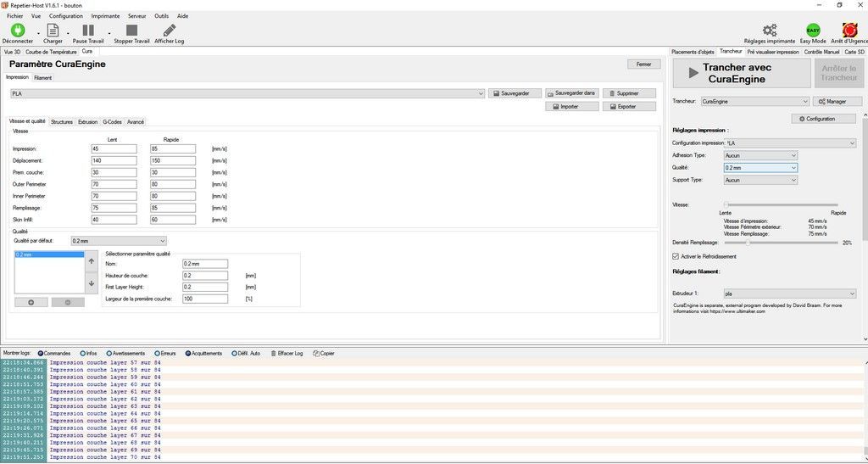Screen dimensions: 868x464
Task: Click the Supprimer button
Action: (630, 93)
